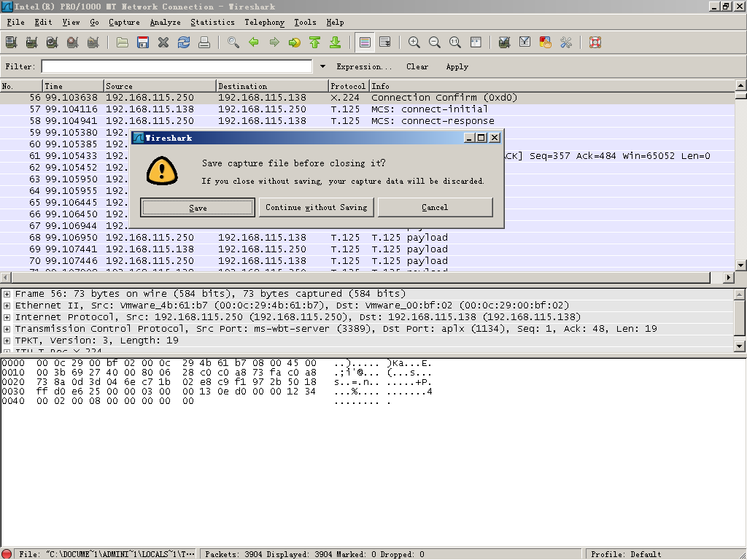747x560 pixels.
Task: Open preferences wrench icon
Action: 566,42
